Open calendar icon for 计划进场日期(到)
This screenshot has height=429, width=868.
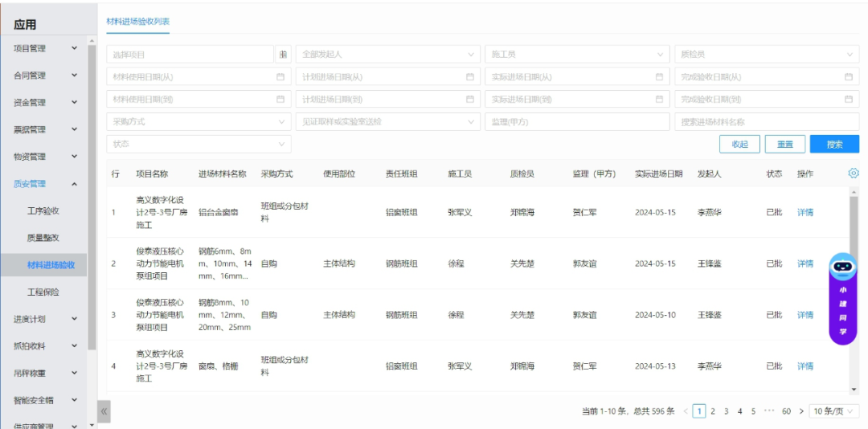click(x=470, y=100)
